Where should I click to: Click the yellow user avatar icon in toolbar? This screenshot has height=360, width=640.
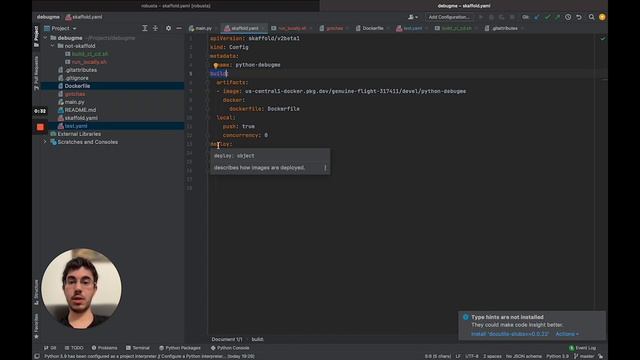[602, 17]
